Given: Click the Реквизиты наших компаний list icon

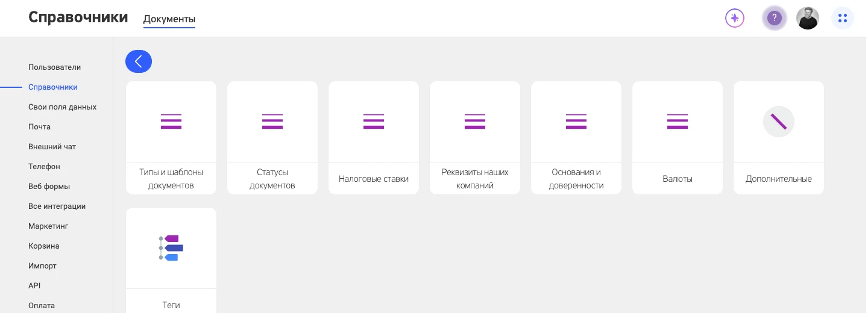Looking at the screenshot, I should pyautogui.click(x=475, y=122).
